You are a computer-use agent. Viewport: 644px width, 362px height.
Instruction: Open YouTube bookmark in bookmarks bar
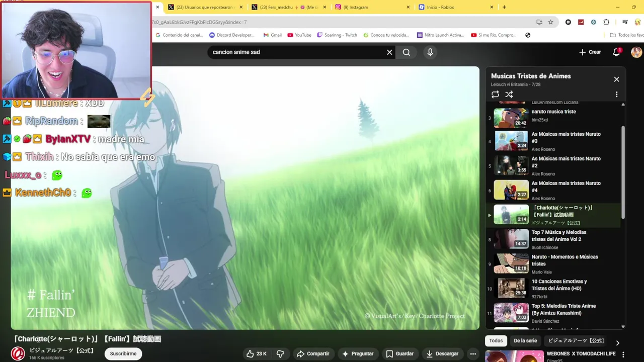click(299, 35)
